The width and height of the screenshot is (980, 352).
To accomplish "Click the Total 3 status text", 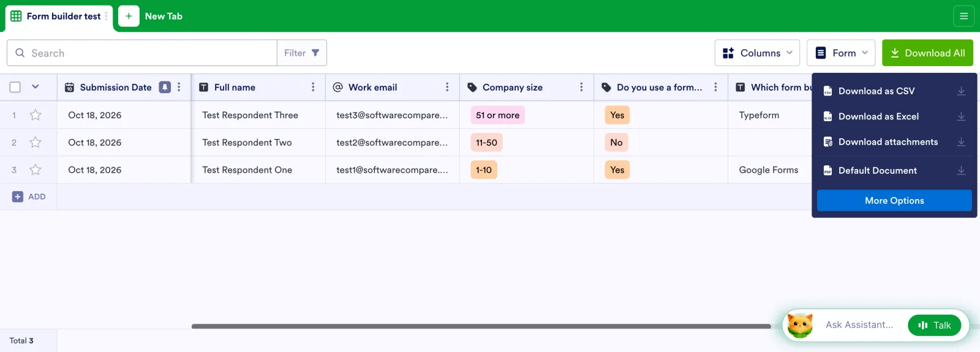I will pos(21,340).
